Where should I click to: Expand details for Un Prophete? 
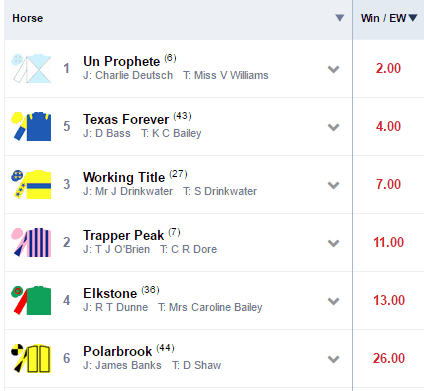click(x=333, y=69)
